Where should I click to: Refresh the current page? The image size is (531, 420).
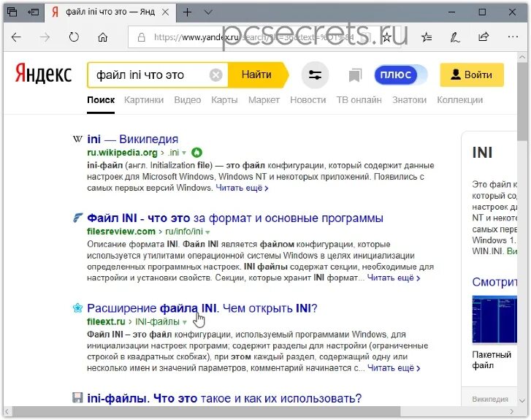click(x=74, y=37)
